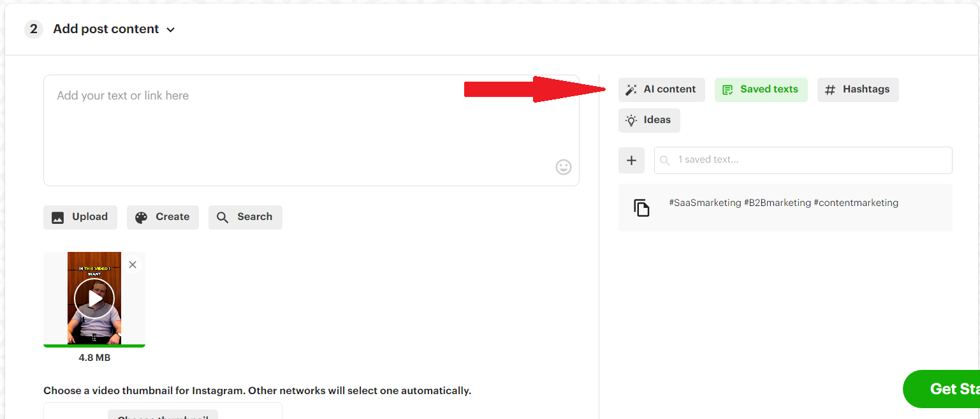Collapse the Add post content section
This screenshot has height=419, width=980.
[x=170, y=29]
